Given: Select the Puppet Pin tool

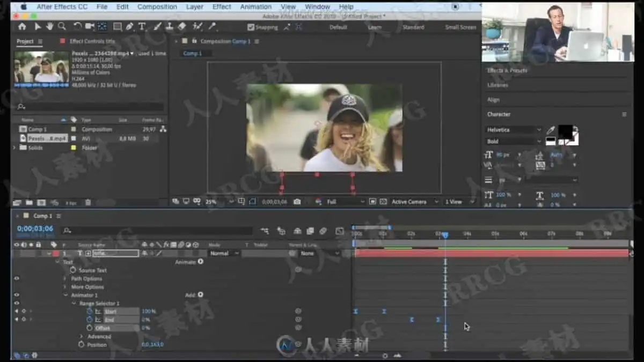Looking at the screenshot, I should pos(212,26).
